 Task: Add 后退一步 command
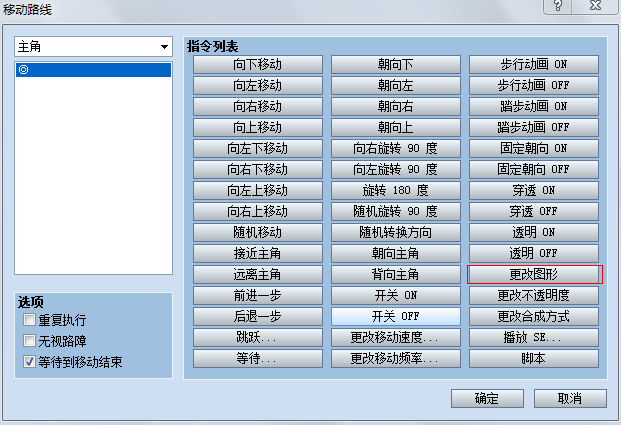click(x=258, y=316)
